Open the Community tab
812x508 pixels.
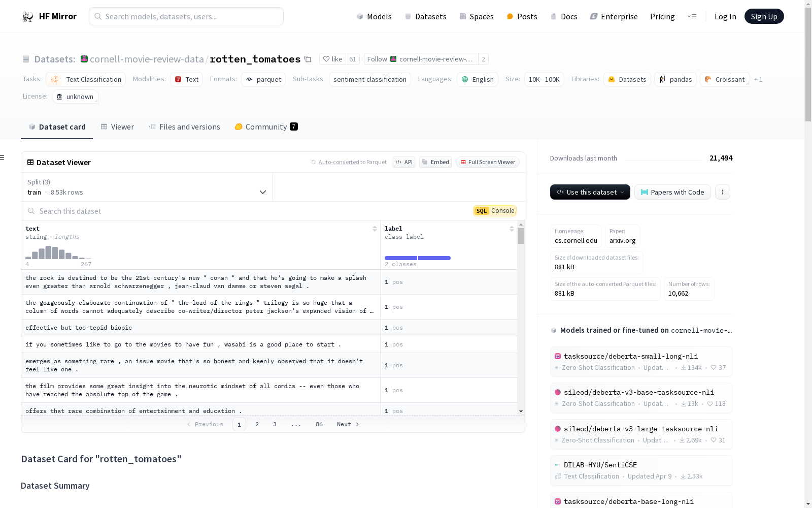tap(266, 127)
